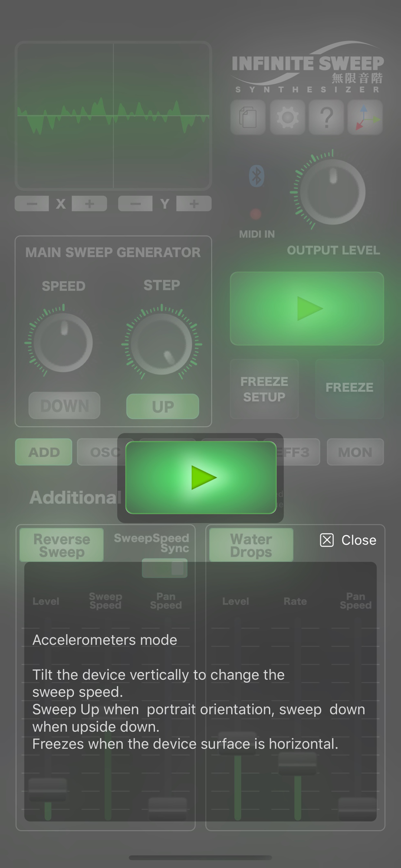Image resolution: width=401 pixels, height=868 pixels.
Task: Start sweep with the large play button
Action: point(307,309)
